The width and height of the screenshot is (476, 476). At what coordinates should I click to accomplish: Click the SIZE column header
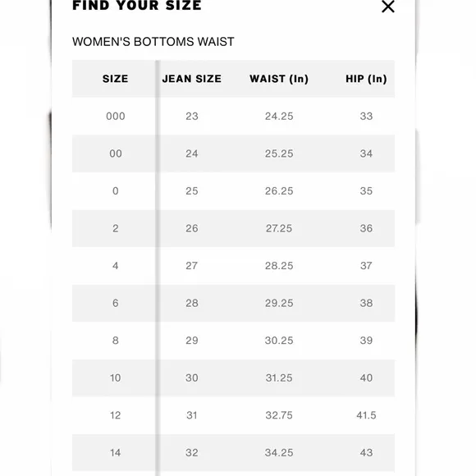115,79
